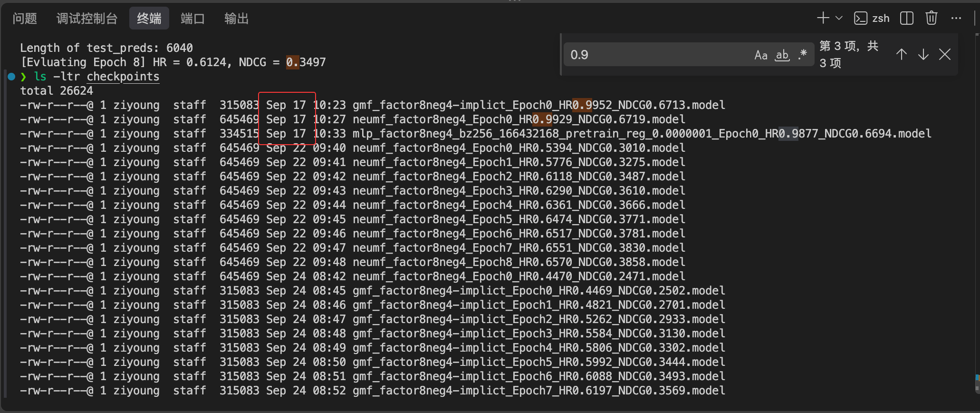Switch to the 调试控制台 tab
980x413 pixels.
(87, 19)
